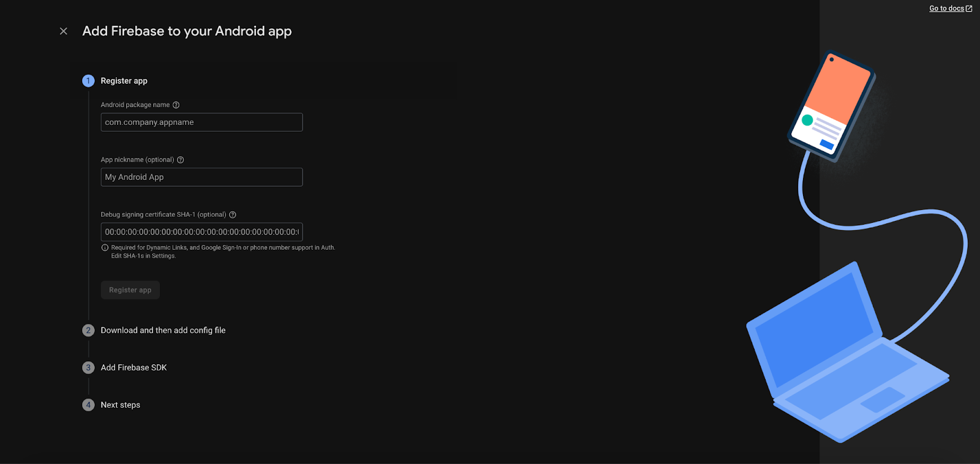
Task: Click the external link icon by Go to docs
Action: (x=969, y=9)
